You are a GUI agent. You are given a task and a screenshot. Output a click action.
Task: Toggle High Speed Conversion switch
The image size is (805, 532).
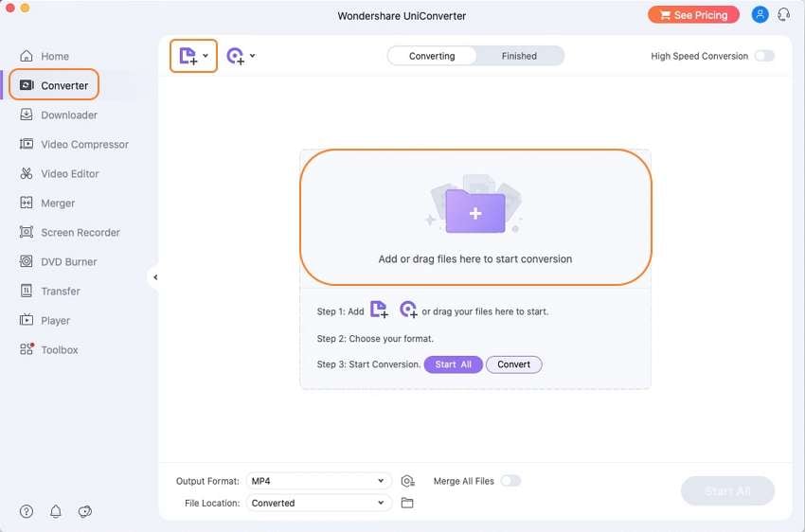point(764,56)
